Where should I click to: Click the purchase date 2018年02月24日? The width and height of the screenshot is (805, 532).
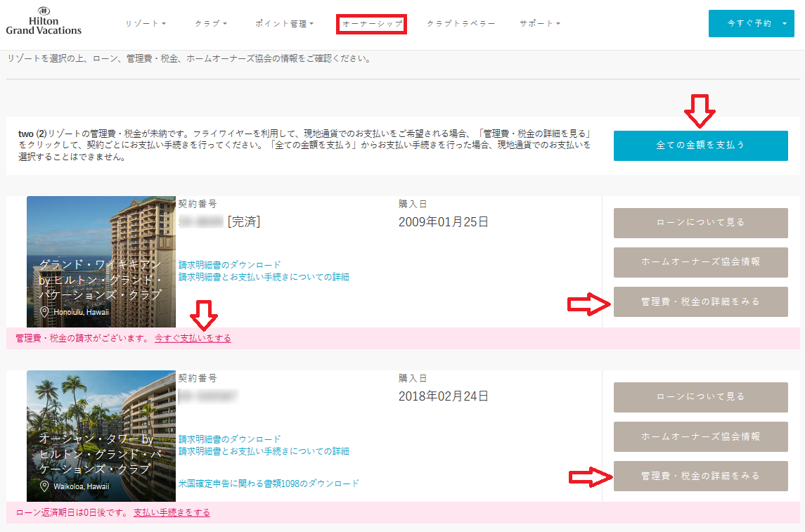(x=444, y=396)
